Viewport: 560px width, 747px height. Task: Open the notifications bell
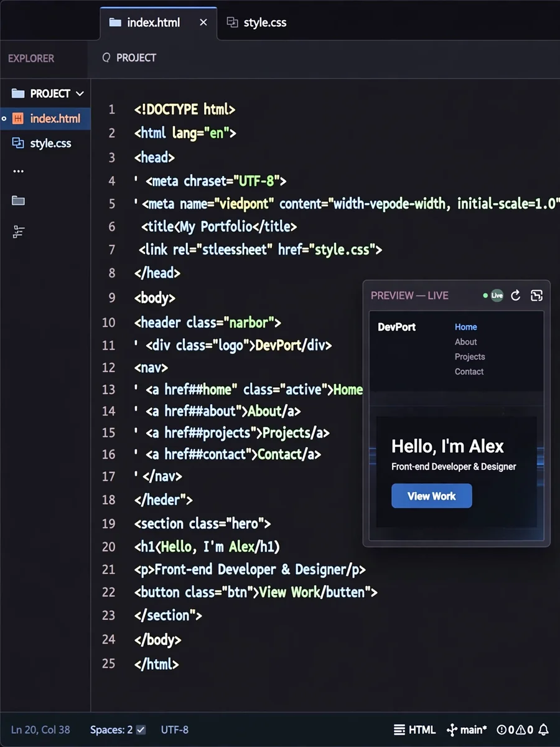[x=543, y=730]
